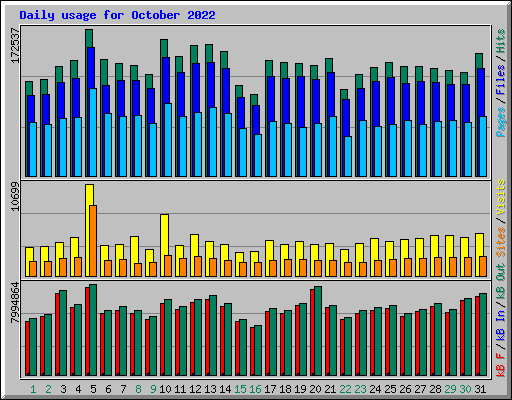Image resolution: width=512 pixels, height=400 pixels.
Task: Click the 'kB F' legend label
Action: 501,365
